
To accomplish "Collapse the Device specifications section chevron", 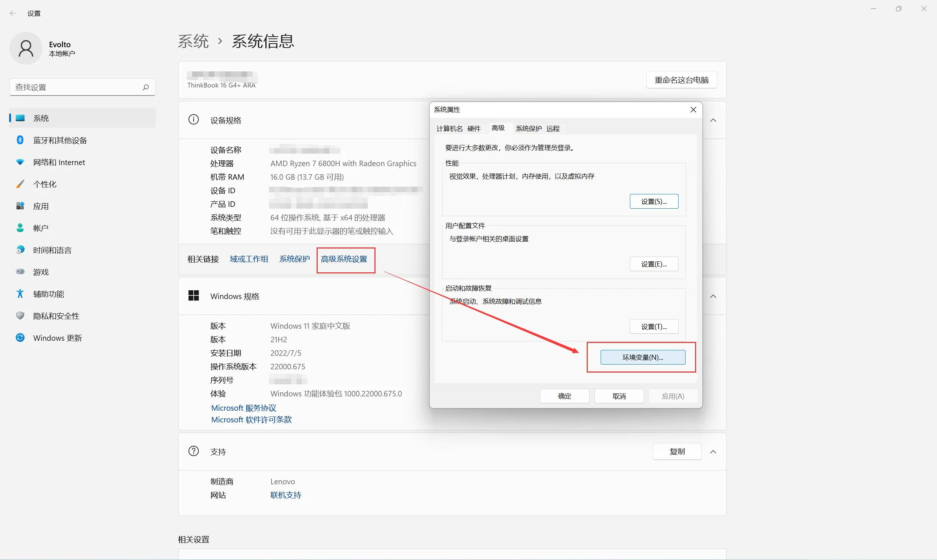I will tap(713, 120).
